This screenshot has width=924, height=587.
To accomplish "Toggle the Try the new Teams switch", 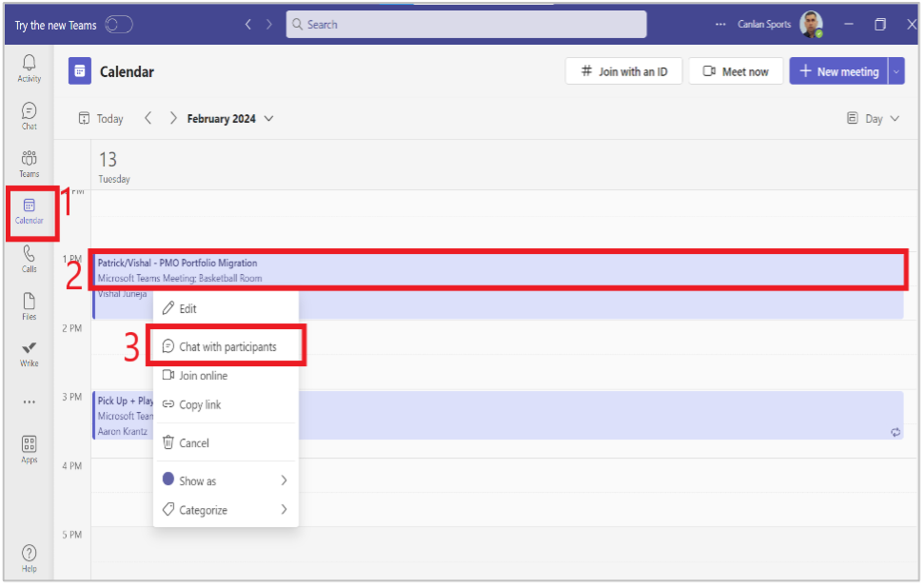I will pos(119,25).
